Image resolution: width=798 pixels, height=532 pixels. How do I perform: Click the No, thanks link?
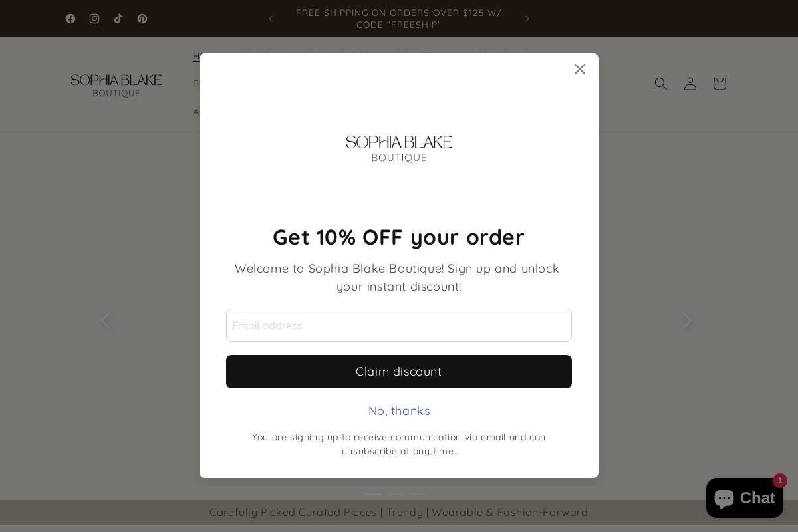(x=399, y=411)
